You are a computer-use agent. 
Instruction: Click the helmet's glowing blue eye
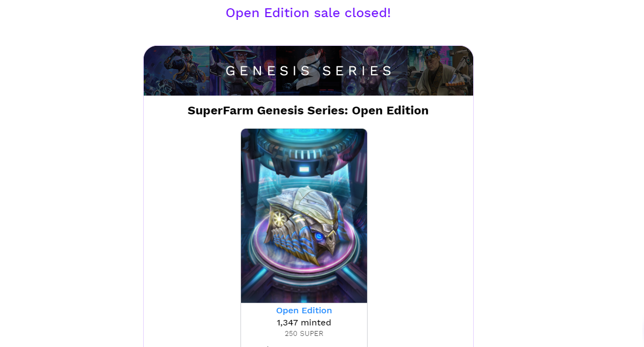pyautogui.click(x=319, y=236)
